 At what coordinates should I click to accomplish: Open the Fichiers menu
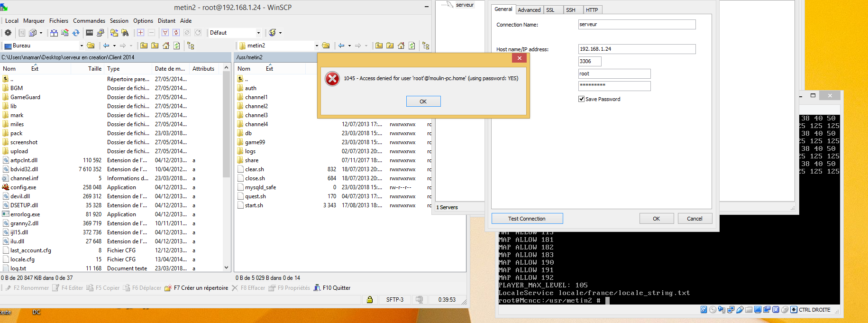pyautogui.click(x=58, y=20)
